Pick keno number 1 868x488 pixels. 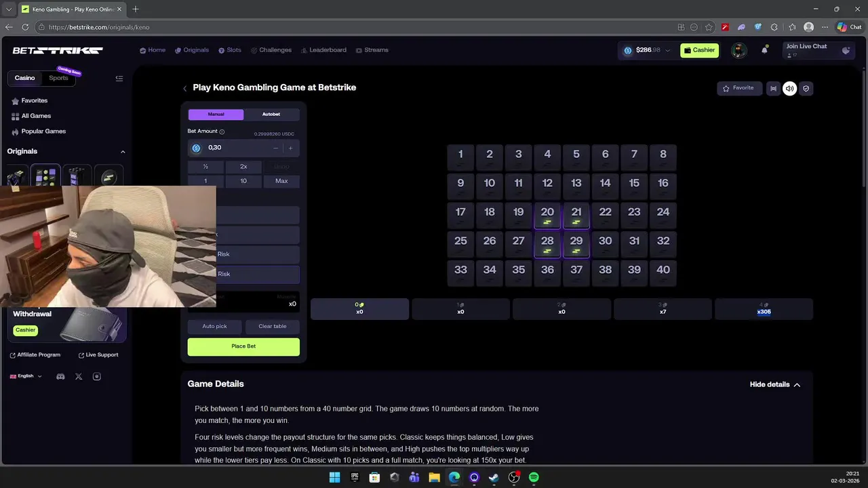[x=460, y=157]
